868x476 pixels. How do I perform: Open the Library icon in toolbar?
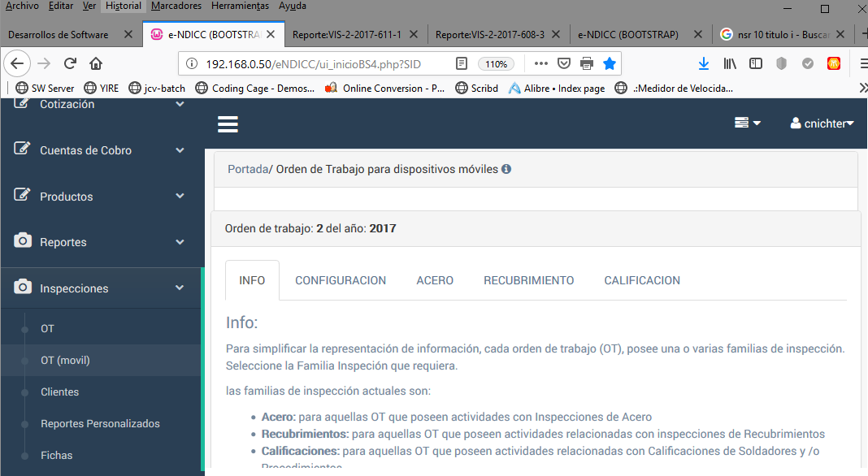pyautogui.click(x=730, y=63)
